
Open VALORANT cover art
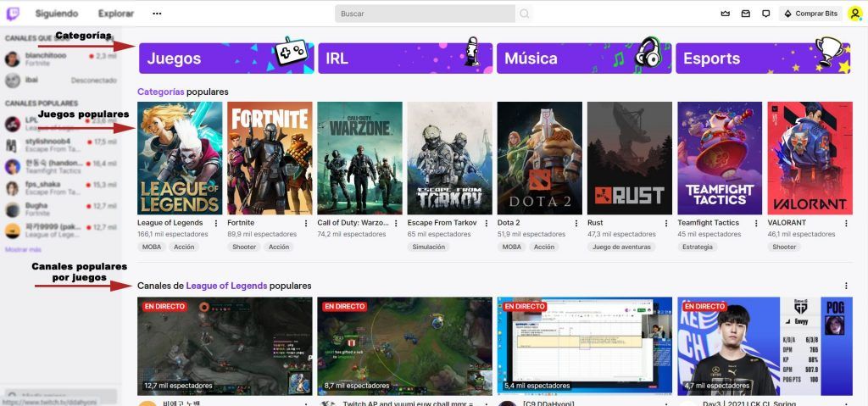(x=810, y=159)
